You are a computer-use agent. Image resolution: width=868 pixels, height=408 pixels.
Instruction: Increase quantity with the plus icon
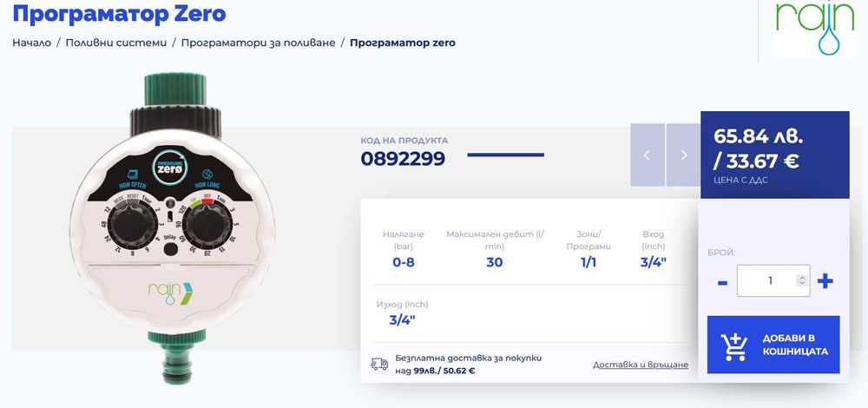tap(825, 280)
